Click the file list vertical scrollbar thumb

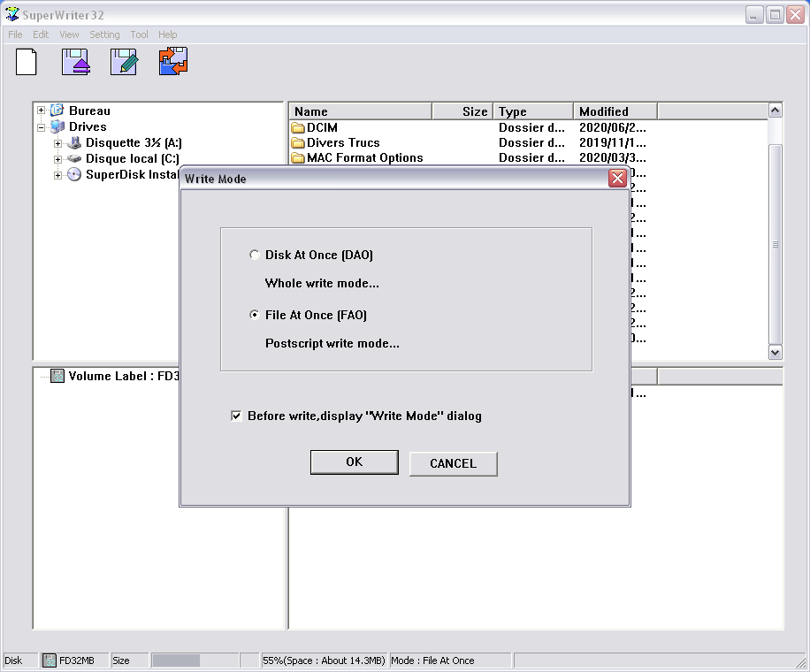tap(776, 243)
